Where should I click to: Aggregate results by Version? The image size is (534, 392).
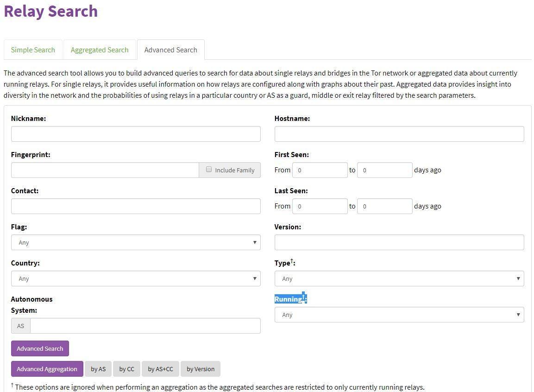200,369
